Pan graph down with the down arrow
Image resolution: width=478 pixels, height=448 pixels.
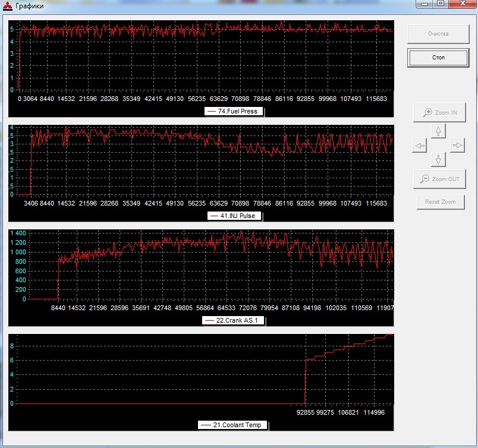(438, 159)
